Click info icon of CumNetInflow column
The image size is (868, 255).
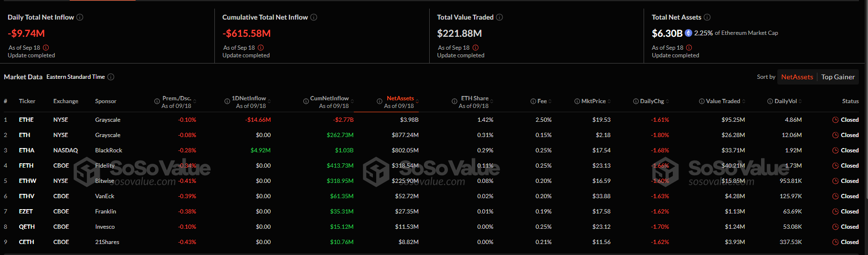coord(306,101)
